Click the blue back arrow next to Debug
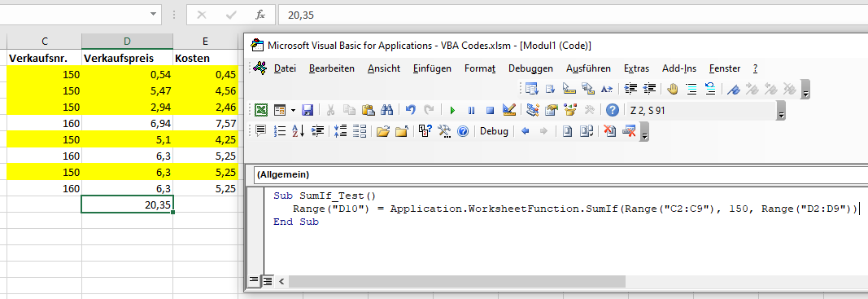This screenshot has width=868, height=299. point(526,131)
